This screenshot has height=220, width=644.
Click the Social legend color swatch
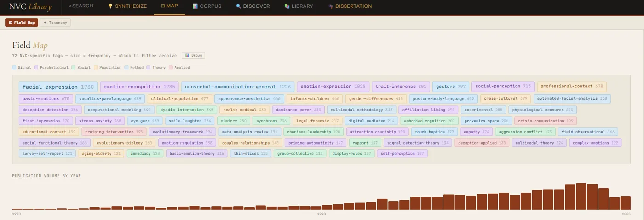(73, 68)
